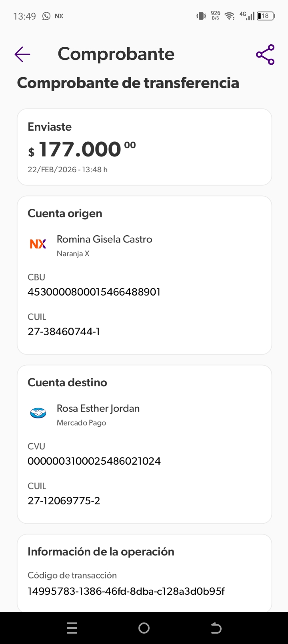Screen dimensions: 288x644
Task: Tap the sender name Romina Gisela Castro
Action: point(104,239)
